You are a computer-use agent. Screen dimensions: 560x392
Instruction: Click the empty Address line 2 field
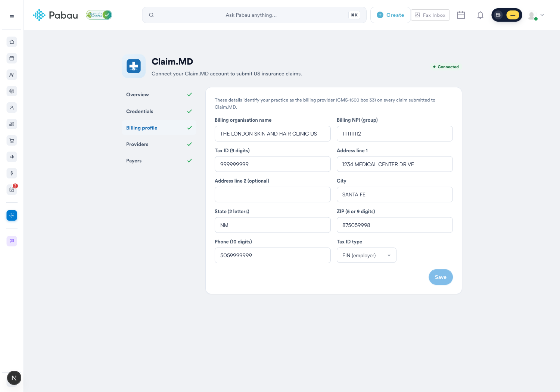273,195
